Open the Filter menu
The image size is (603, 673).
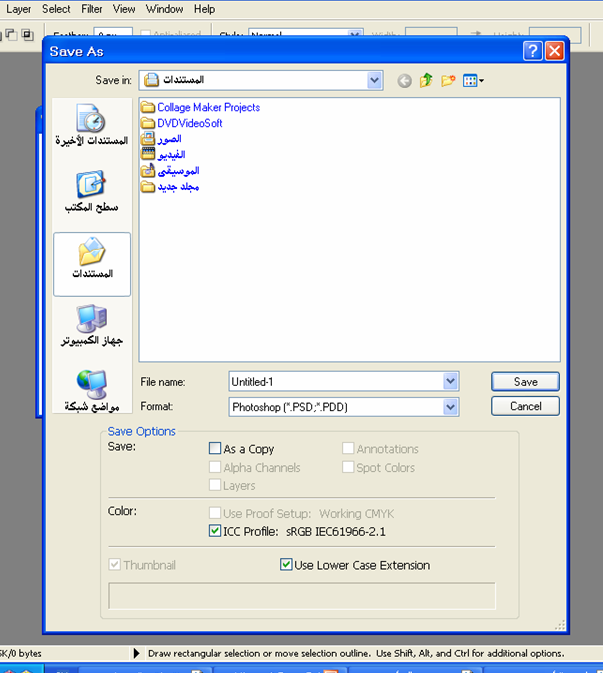point(91,9)
